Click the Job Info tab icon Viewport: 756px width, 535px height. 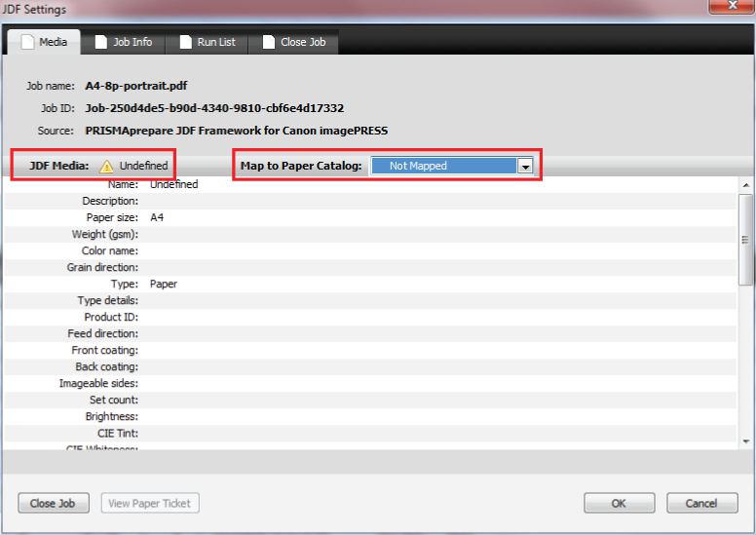click(100, 43)
